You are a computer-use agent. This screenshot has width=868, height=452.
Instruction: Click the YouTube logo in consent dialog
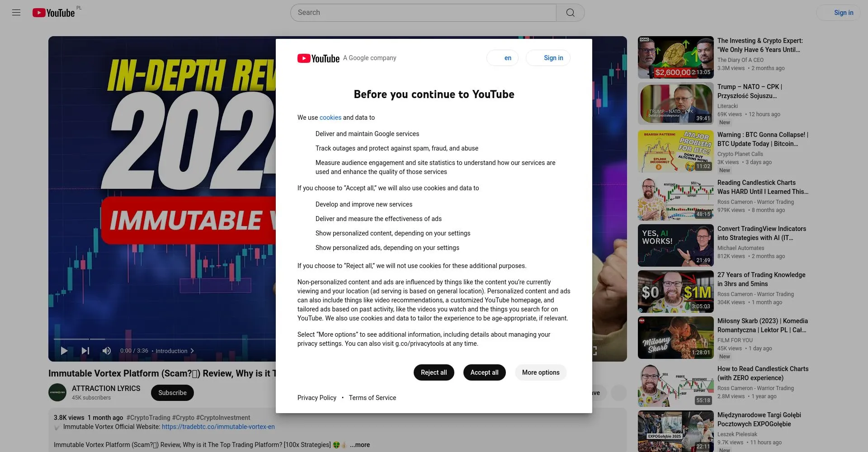pos(318,58)
